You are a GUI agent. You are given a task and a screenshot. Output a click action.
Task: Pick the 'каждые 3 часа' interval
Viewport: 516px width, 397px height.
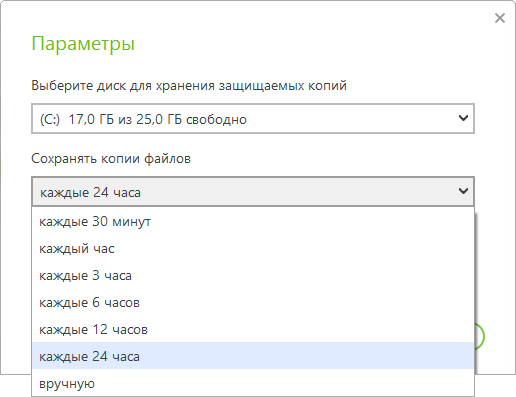tap(253, 275)
